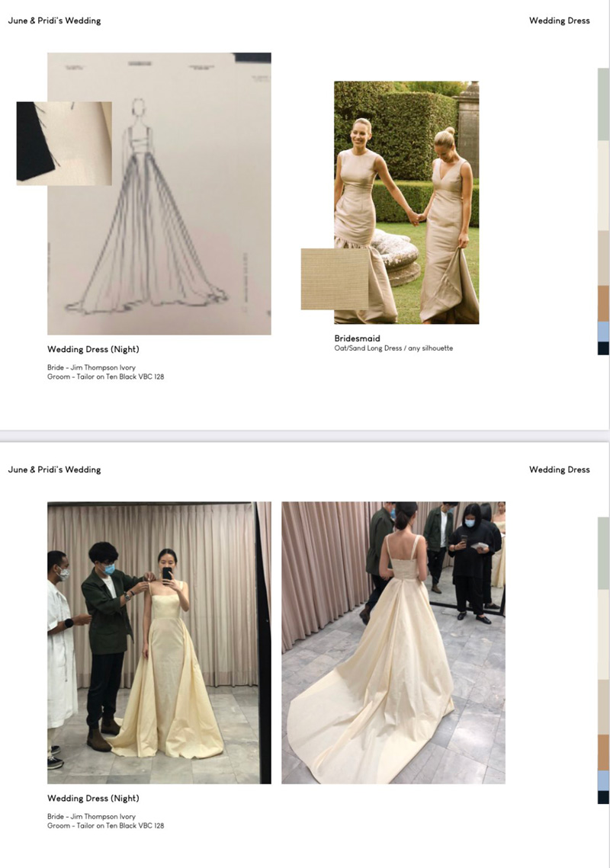
Task: Click the ivory cream swatch on second page
Action: pyautogui.click(x=603, y=635)
